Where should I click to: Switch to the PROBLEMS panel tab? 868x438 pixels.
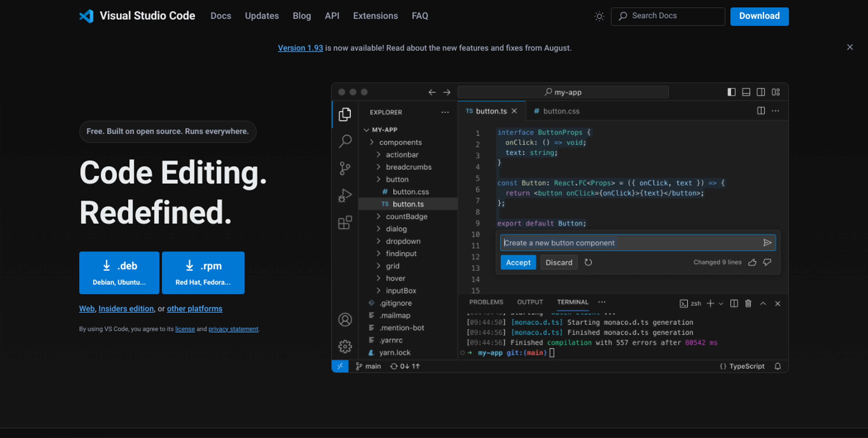pos(486,302)
